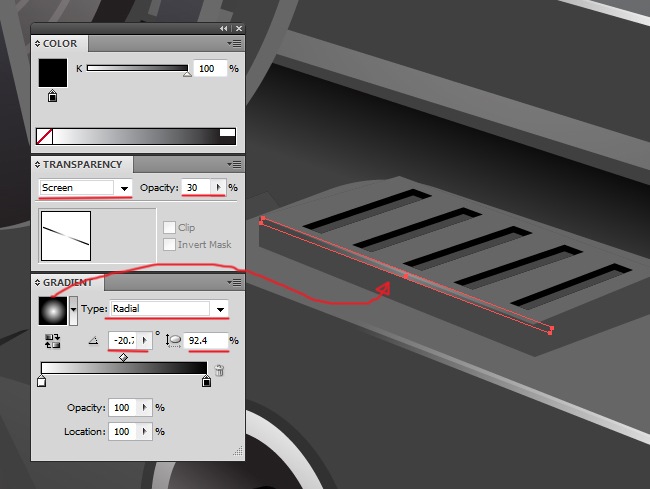The width and height of the screenshot is (650, 489).
Task: Open the gradient stop Opacity arrow
Action: (x=145, y=408)
